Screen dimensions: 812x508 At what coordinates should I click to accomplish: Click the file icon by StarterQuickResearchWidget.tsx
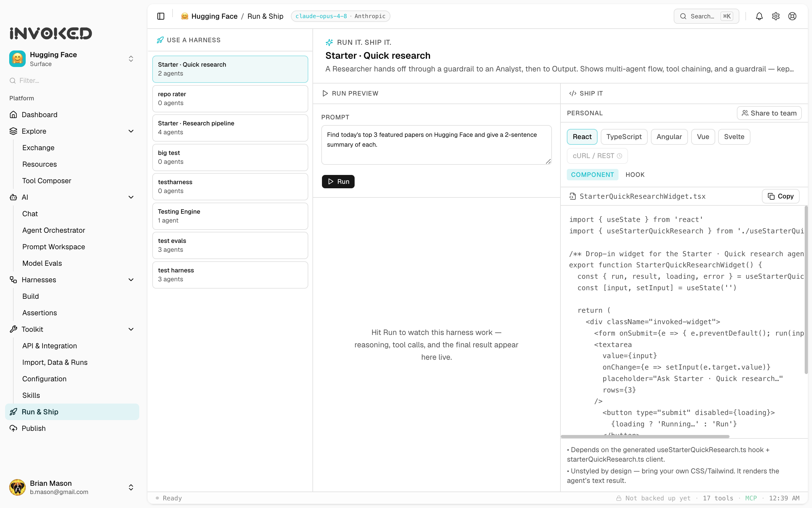(x=573, y=196)
